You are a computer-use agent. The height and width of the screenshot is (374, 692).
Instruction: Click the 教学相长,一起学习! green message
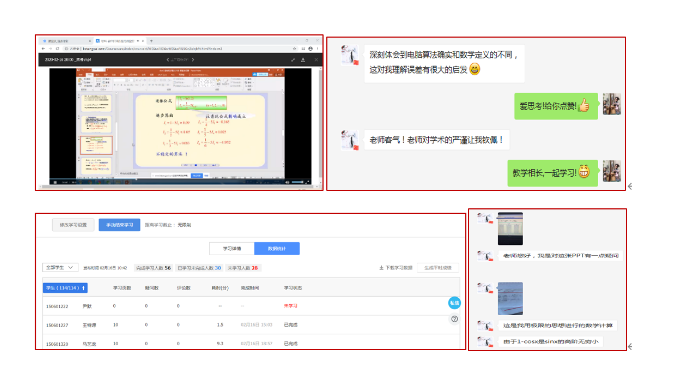[x=553, y=173]
